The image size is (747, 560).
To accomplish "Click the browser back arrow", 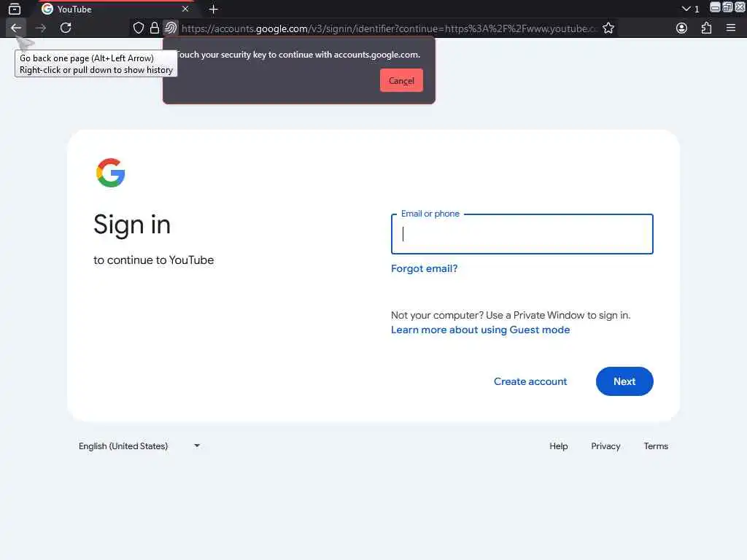I will coord(16,28).
